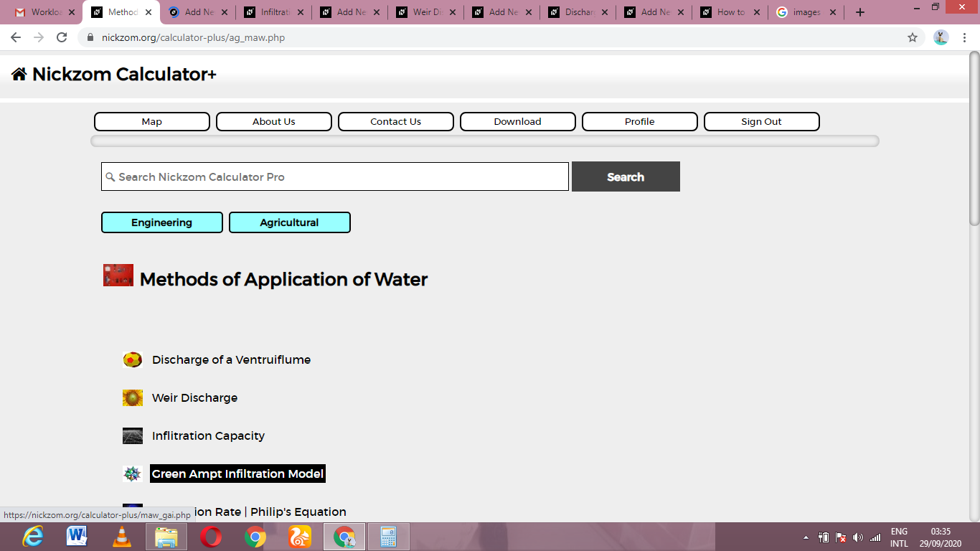
Task: Switch to the Discharge tab
Action: [578, 12]
